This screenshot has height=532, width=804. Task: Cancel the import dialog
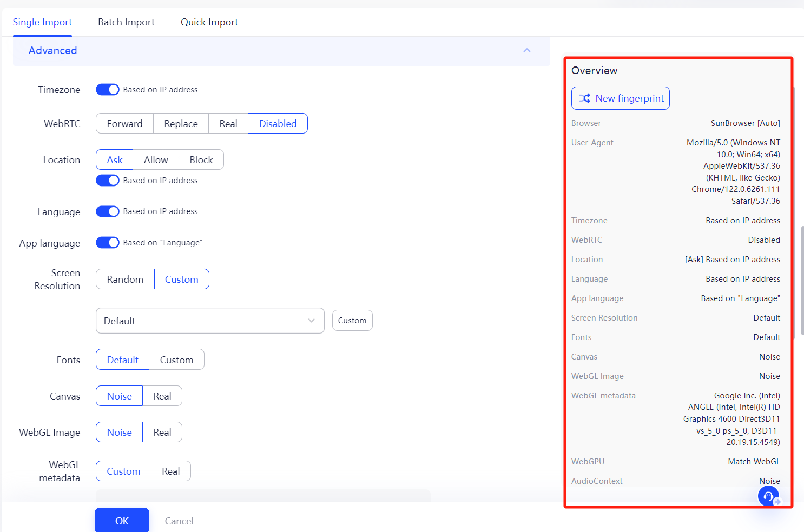click(x=179, y=521)
